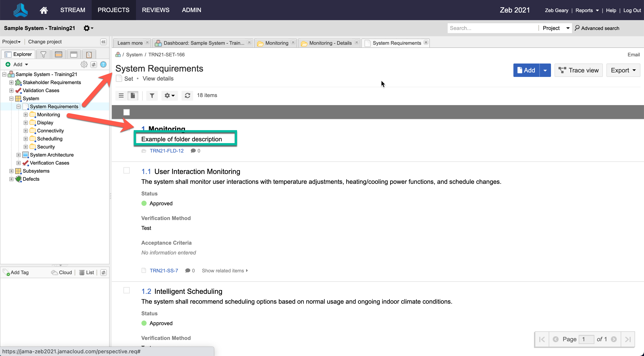
Task: Expand System Architecture tree node
Action: coord(19,155)
